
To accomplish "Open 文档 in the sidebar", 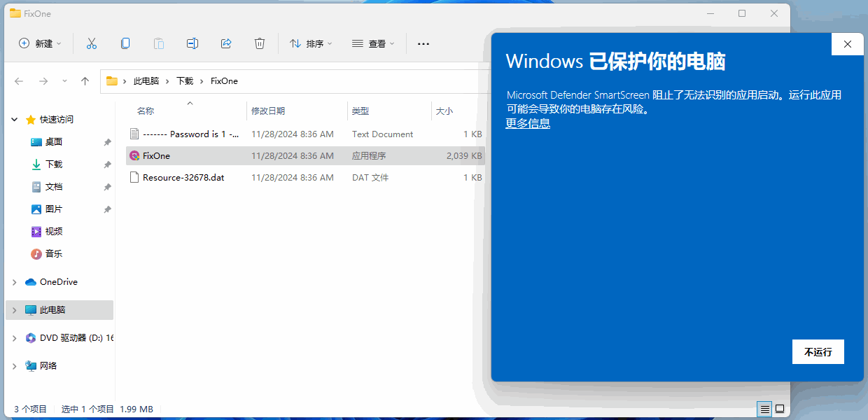I will (54, 187).
